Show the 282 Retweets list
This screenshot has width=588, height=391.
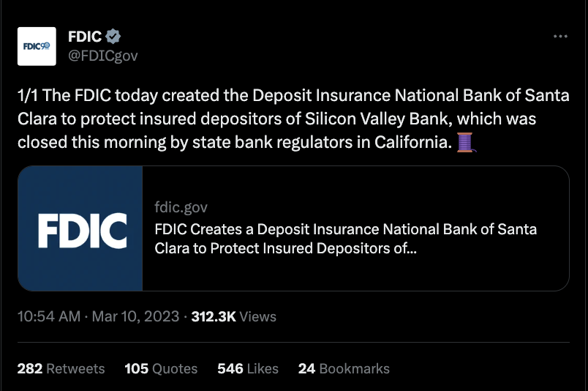pyautogui.click(x=61, y=368)
